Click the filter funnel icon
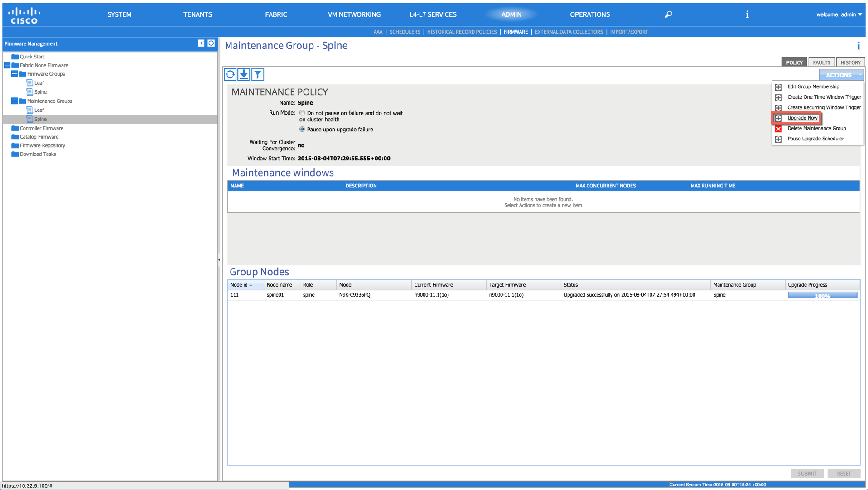The image size is (868, 490). (x=257, y=74)
